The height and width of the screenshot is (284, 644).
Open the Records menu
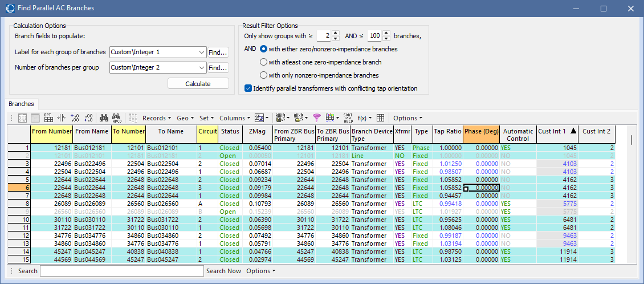coord(156,118)
